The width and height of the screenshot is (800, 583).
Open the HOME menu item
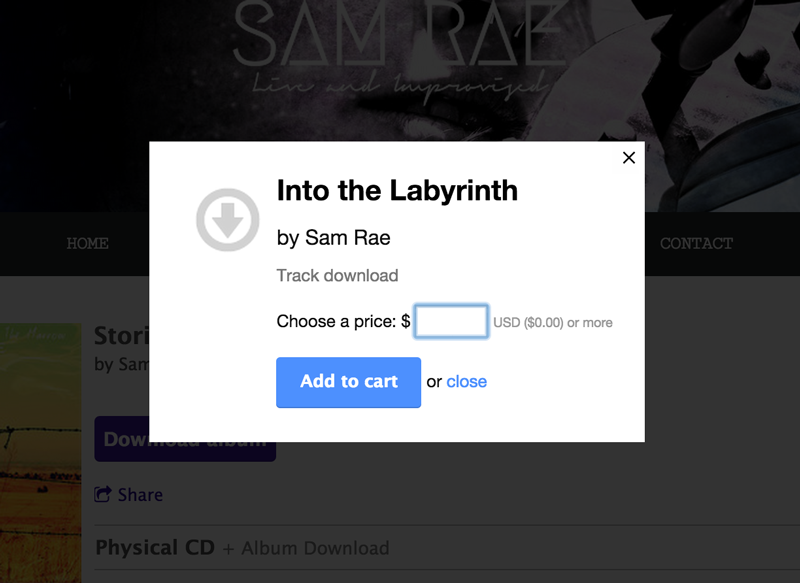pos(87,243)
